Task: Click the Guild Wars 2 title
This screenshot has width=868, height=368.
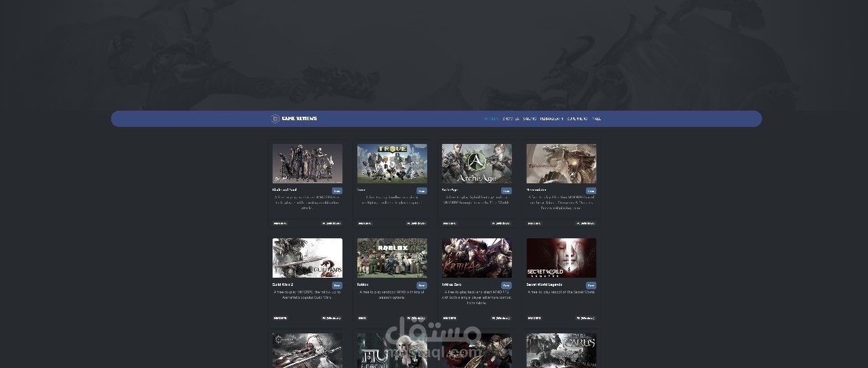Action: [283, 284]
